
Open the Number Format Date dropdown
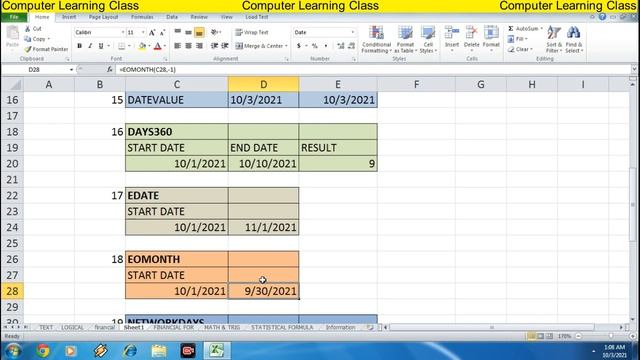pos(353,32)
